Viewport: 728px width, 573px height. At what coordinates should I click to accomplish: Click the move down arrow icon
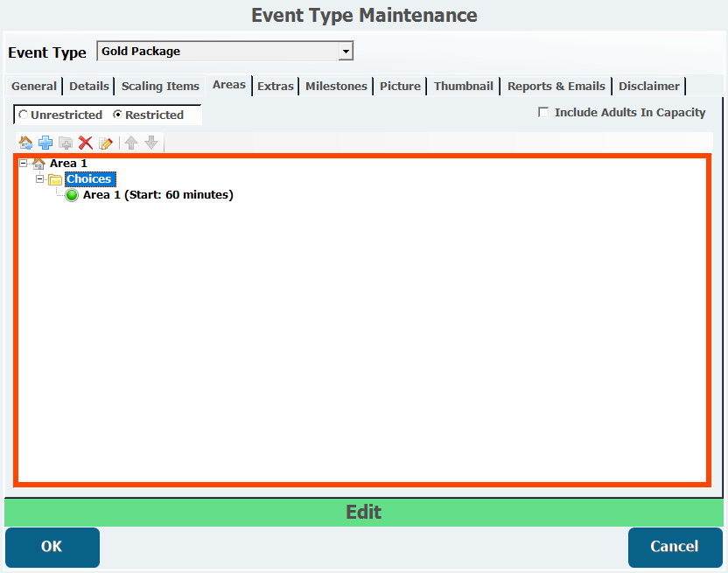pos(151,143)
